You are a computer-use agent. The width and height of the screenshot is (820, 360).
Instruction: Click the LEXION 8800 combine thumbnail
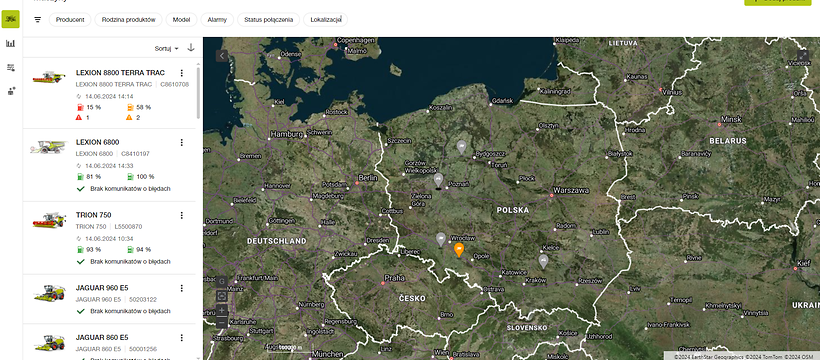point(49,77)
